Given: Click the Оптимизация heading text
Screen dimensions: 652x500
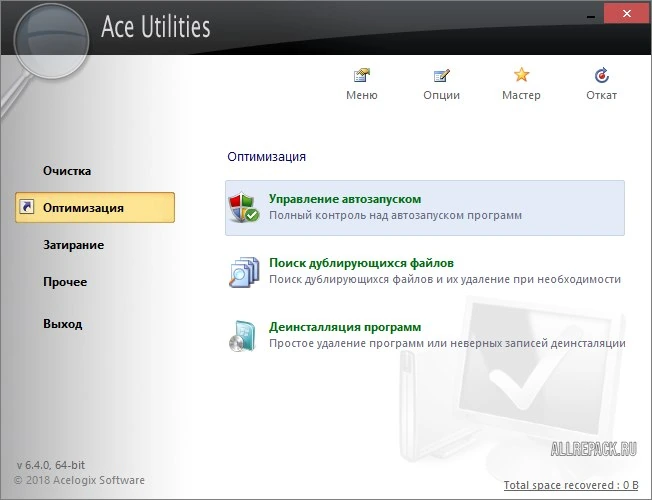Looking at the screenshot, I should [267, 157].
